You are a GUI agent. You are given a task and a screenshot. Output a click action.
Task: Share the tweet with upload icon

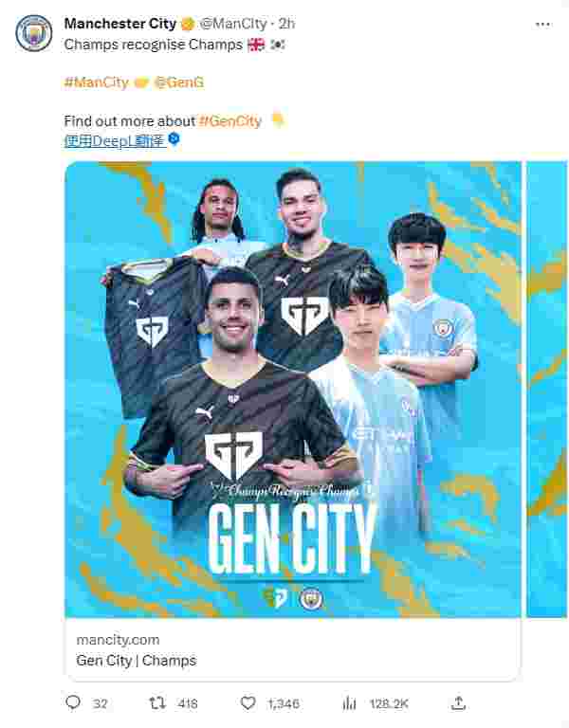458,703
